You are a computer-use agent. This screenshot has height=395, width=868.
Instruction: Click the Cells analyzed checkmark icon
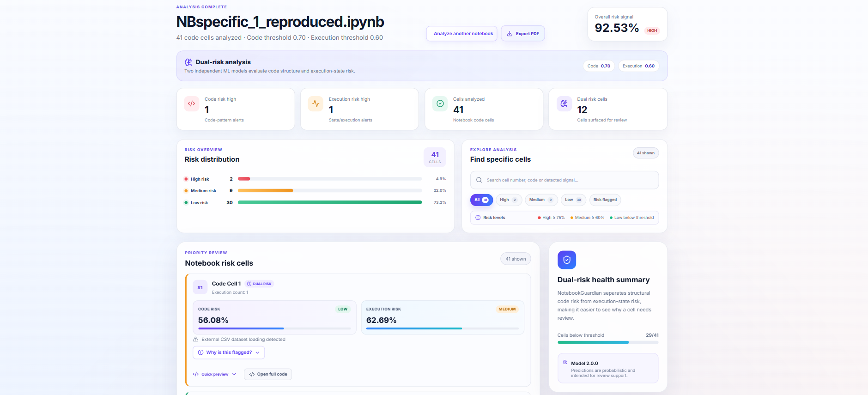[440, 103]
